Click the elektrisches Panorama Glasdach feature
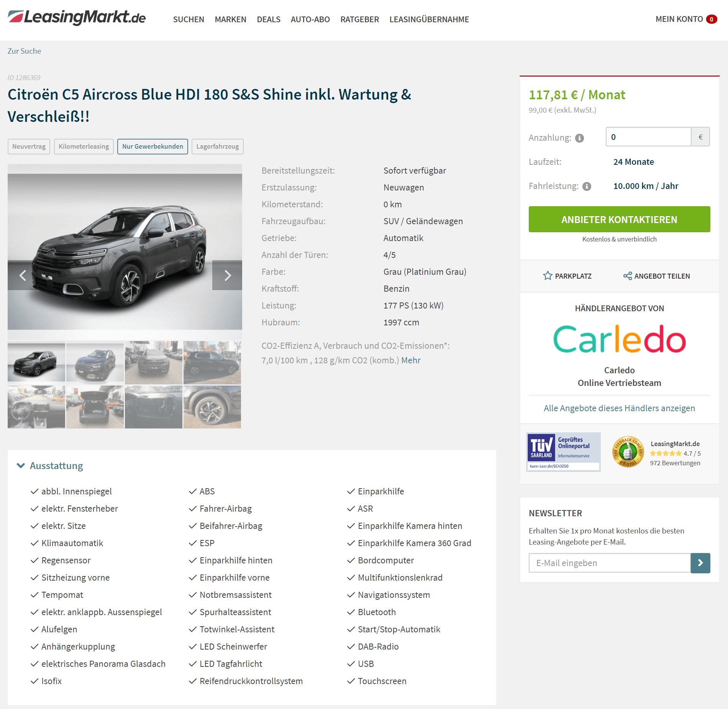Viewport: 728px width, 709px height. click(103, 664)
